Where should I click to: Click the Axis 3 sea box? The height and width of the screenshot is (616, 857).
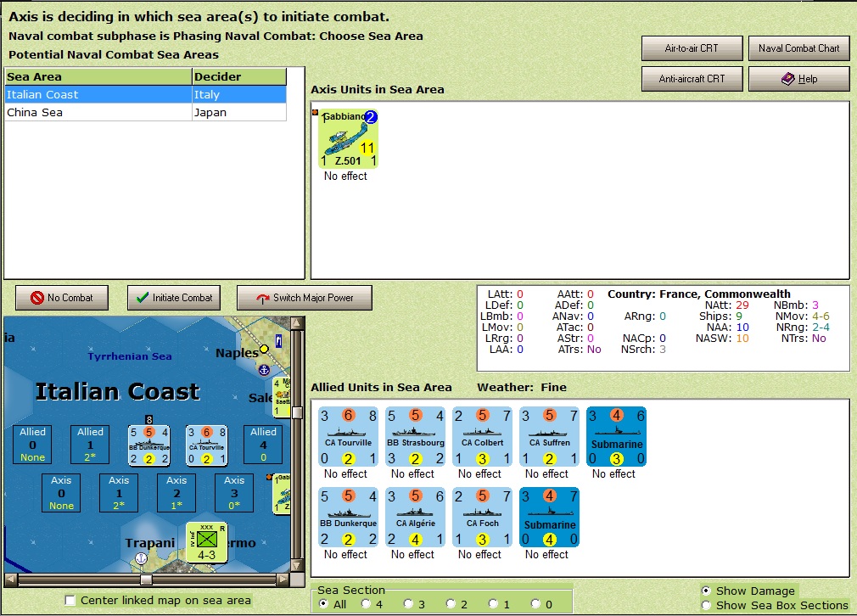coord(234,492)
